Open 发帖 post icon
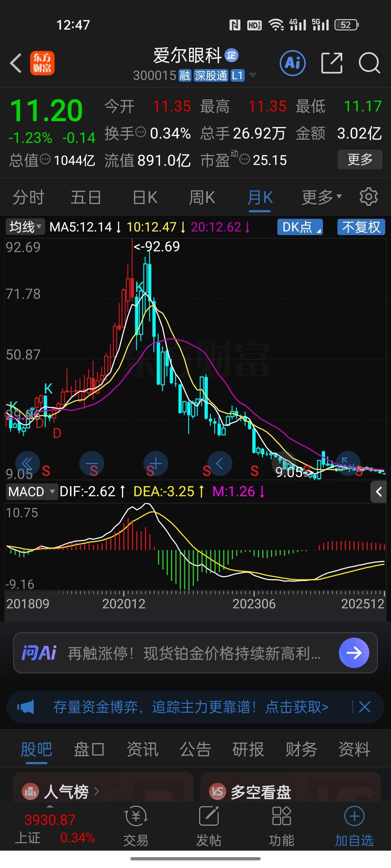 click(209, 827)
